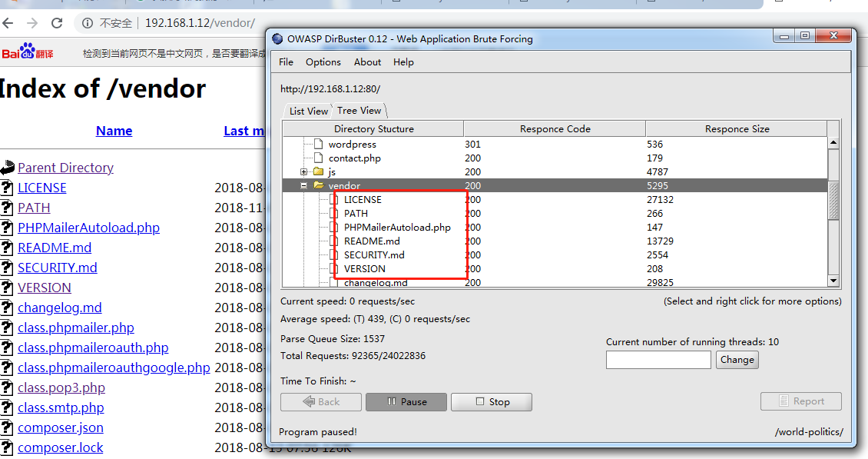868x459 pixels.
Task: Open class.phpmaileroauthgoogle.php link
Action: point(114,368)
